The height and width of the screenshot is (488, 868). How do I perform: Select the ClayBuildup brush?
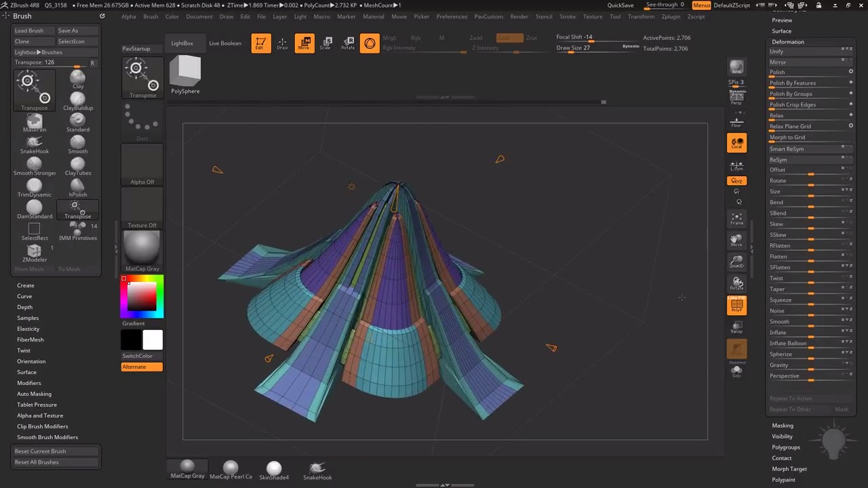(x=78, y=100)
